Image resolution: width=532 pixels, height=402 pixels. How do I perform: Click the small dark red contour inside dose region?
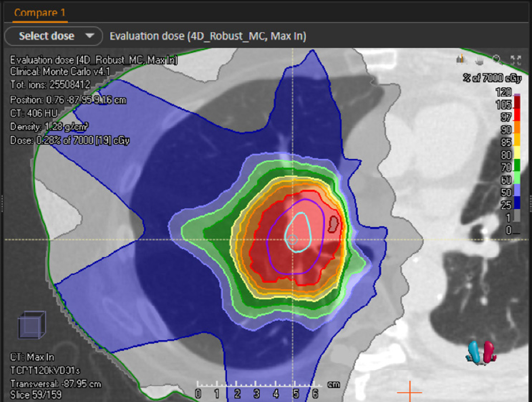[x=333, y=224]
